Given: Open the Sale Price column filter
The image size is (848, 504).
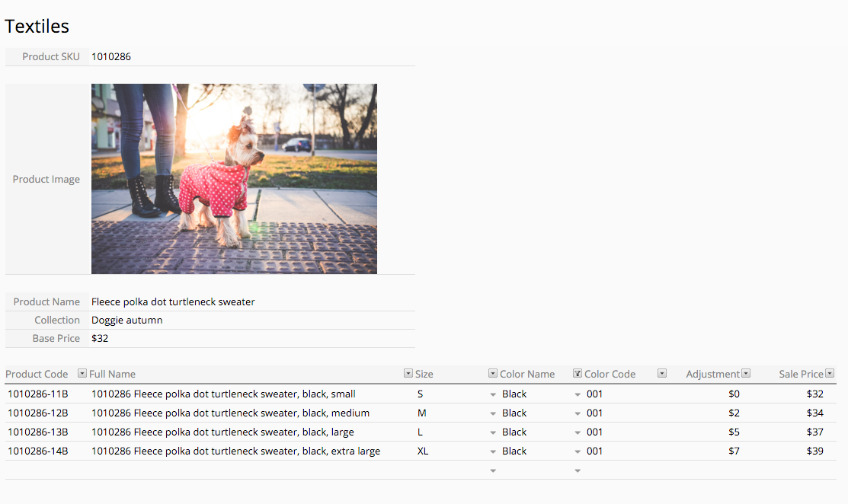Looking at the screenshot, I should pyautogui.click(x=830, y=373).
